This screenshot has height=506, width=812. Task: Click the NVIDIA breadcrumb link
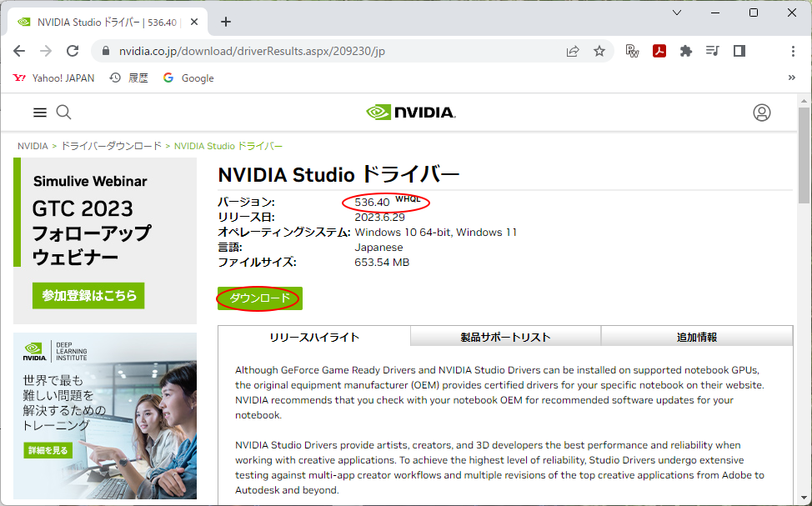click(x=33, y=146)
